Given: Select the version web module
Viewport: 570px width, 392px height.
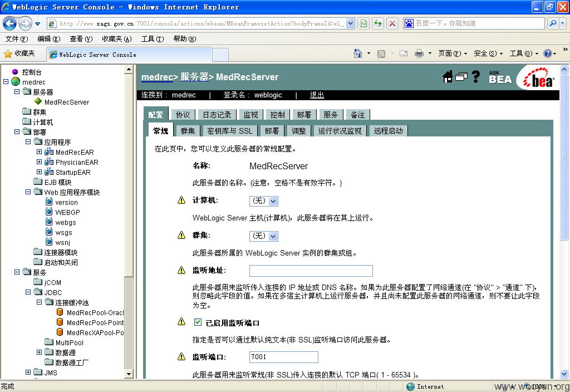Looking at the screenshot, I should 66,203.
